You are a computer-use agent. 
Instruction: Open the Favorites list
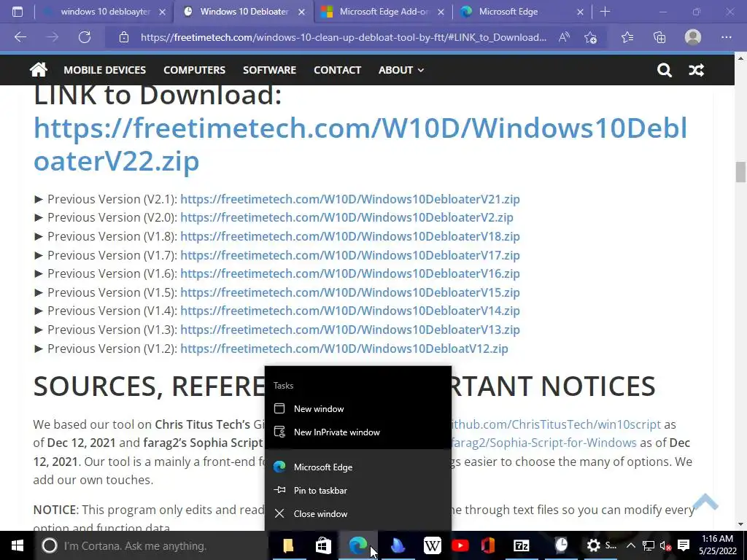click(x=627, y=37)
